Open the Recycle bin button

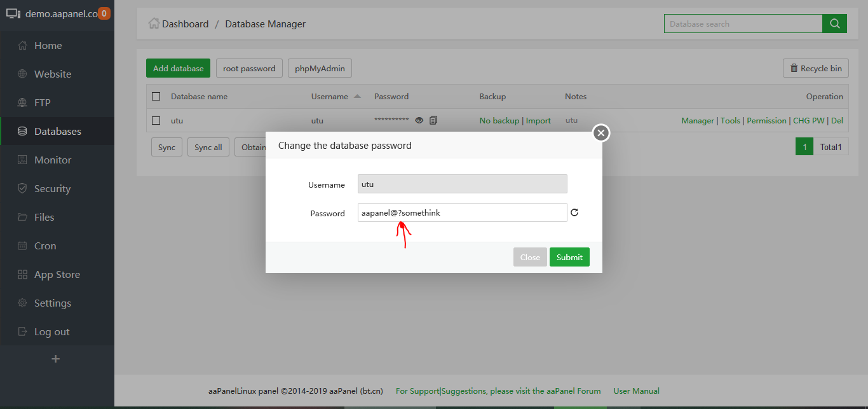coord(816,68)
